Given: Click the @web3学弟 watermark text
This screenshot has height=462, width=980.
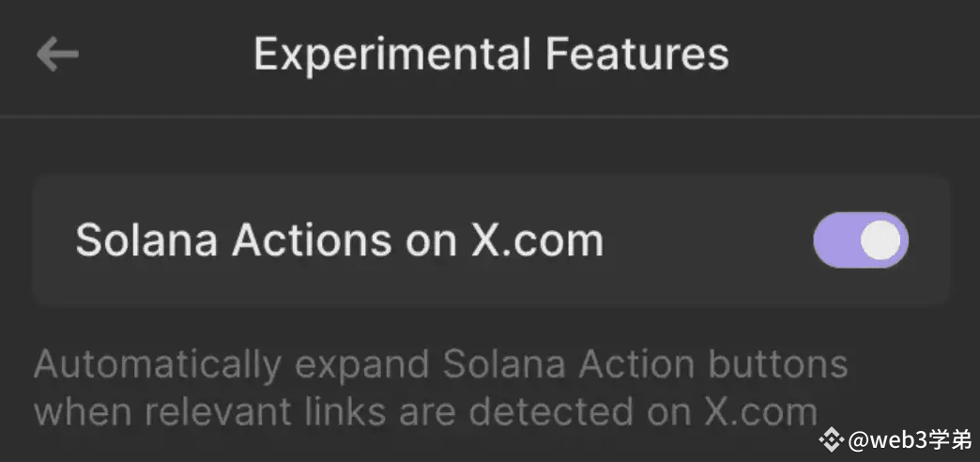Looking at the screenshot, I should pos(910,440).
